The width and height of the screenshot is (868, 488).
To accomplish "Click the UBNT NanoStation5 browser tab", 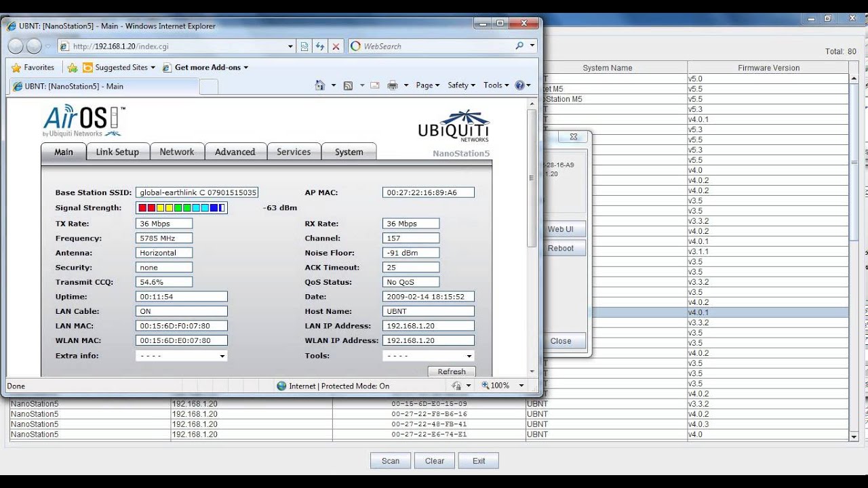I will pos(103,86).
